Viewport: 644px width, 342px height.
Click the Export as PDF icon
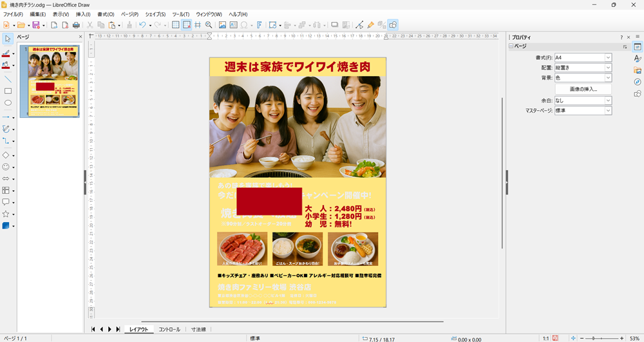(x=65, y=25)
